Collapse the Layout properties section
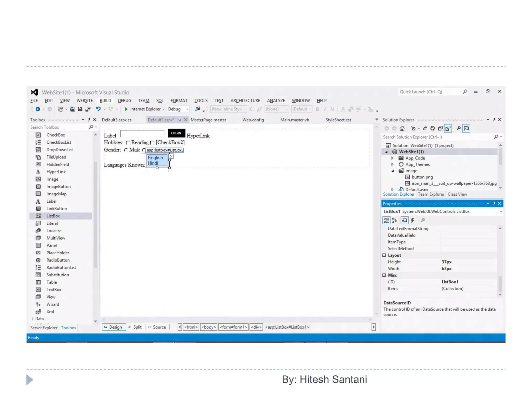532x399 pixels. click(x=384, y=255)
